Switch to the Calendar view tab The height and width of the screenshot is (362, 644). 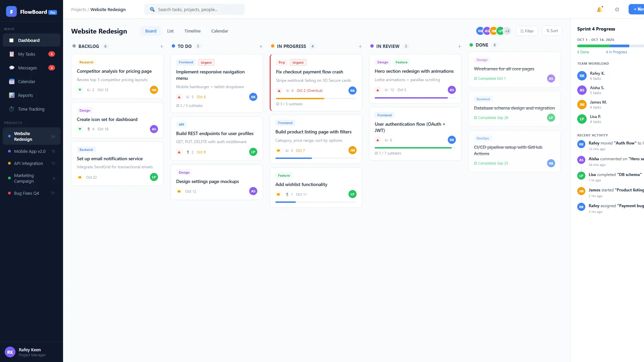pos(220,31)
